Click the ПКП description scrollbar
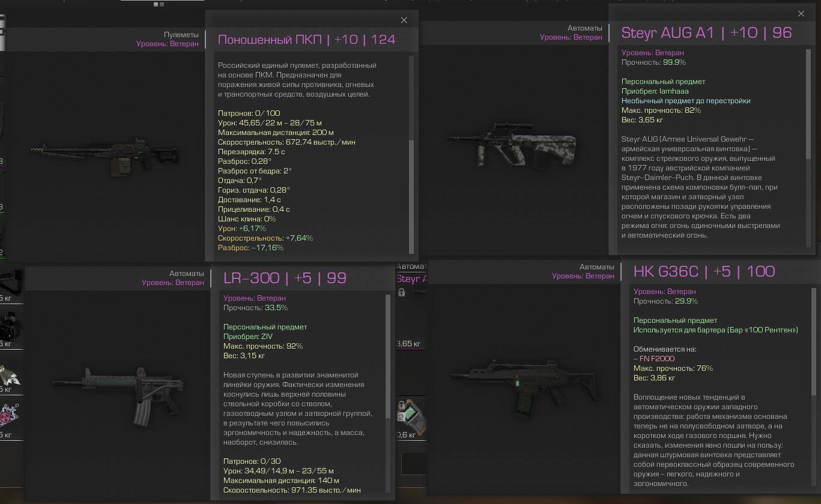 tap(411, 155)
